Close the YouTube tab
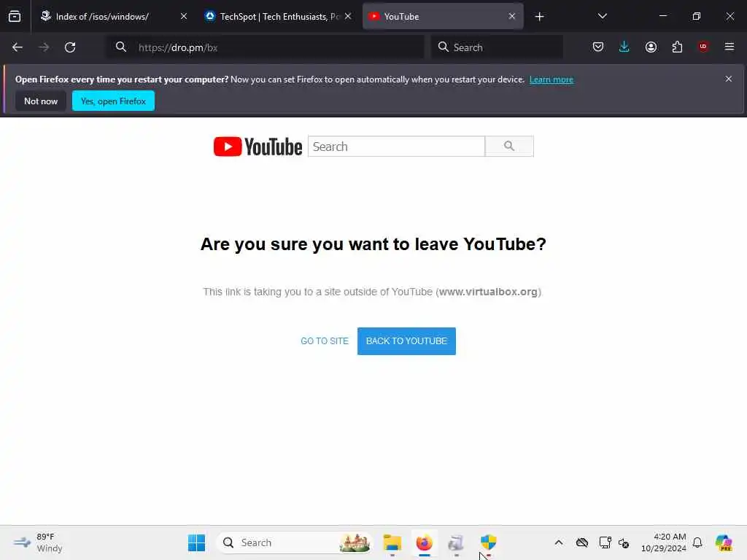 512,16
